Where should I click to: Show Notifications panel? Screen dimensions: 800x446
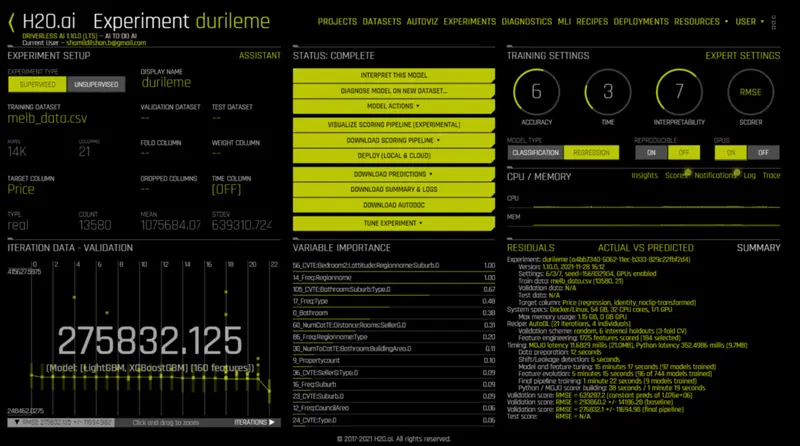[x=715, y=176]
